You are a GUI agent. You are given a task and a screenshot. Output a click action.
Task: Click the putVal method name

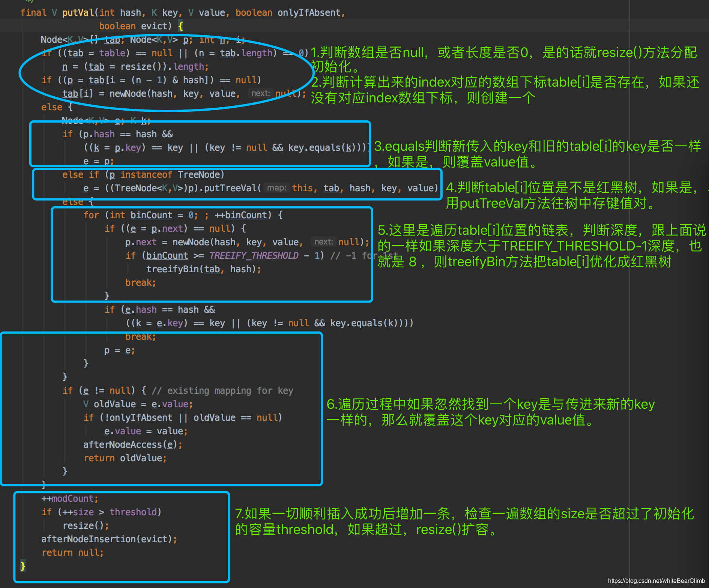[x=78, y=13]
